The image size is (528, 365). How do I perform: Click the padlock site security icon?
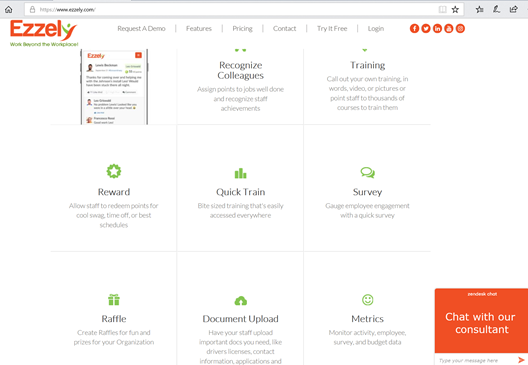coord(32,9)
